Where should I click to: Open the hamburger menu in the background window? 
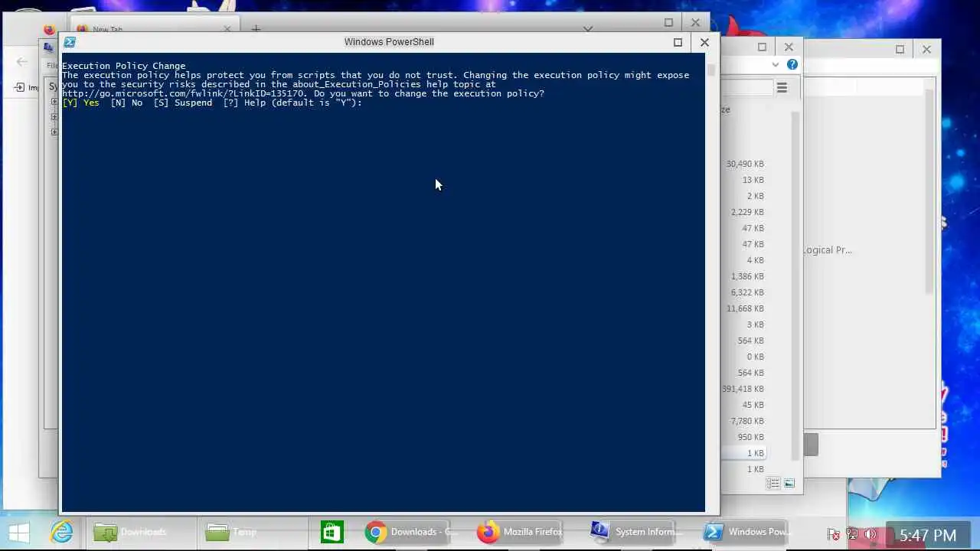782,88
